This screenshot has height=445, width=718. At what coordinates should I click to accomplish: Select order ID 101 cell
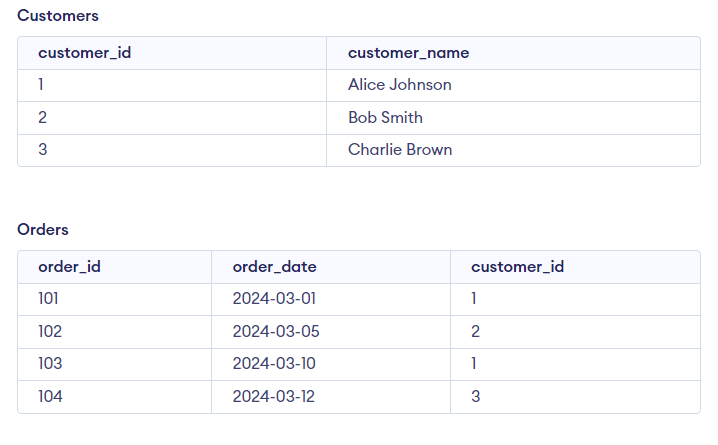tap(50, 299)
